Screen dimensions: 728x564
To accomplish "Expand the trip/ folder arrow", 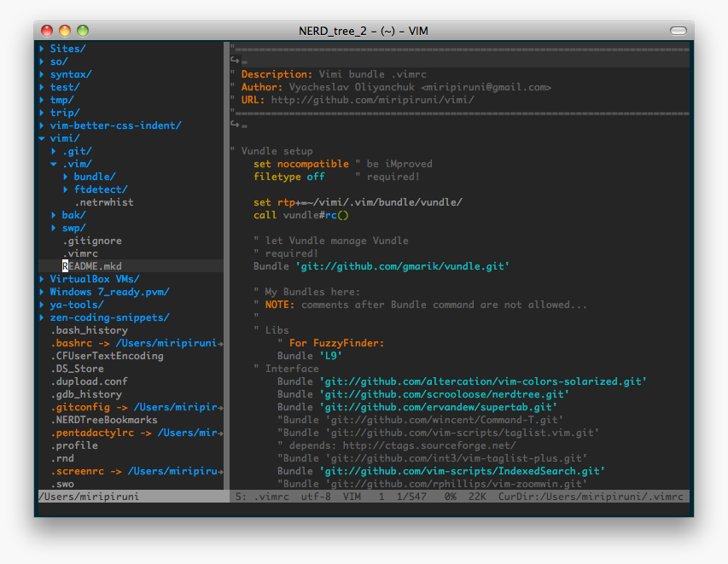I will click(x=42, y=113).
